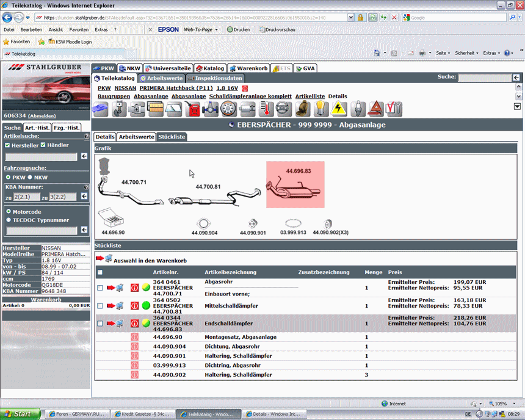525x420 pixels.
Task: Open the Art.-Hist. tab in sidebar
Action: coord(37,128)
